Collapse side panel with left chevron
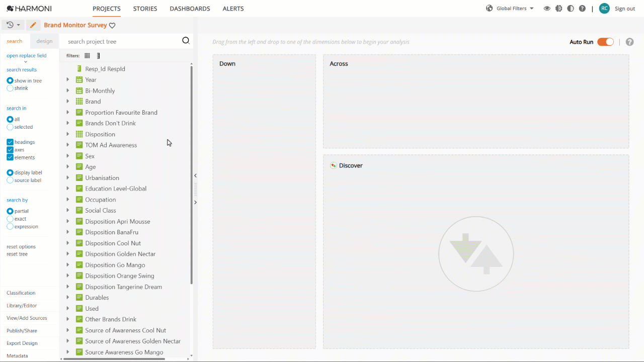 195,175
